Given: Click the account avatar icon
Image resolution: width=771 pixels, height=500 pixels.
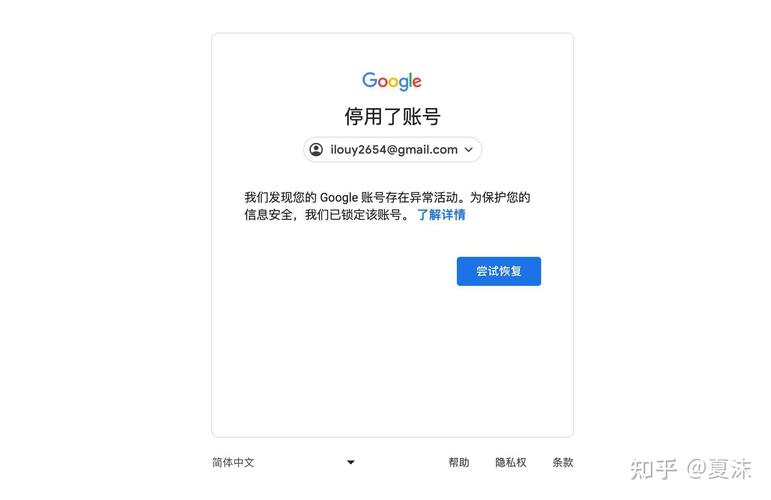Looking at the screenshot, I should (x=316, y=149).
